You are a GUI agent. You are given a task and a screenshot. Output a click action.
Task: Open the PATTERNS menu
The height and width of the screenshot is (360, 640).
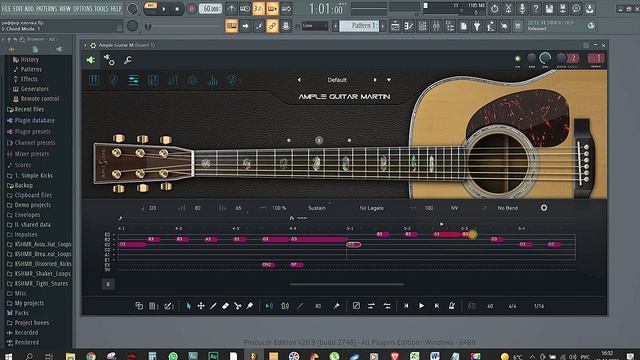coord(47,8)
